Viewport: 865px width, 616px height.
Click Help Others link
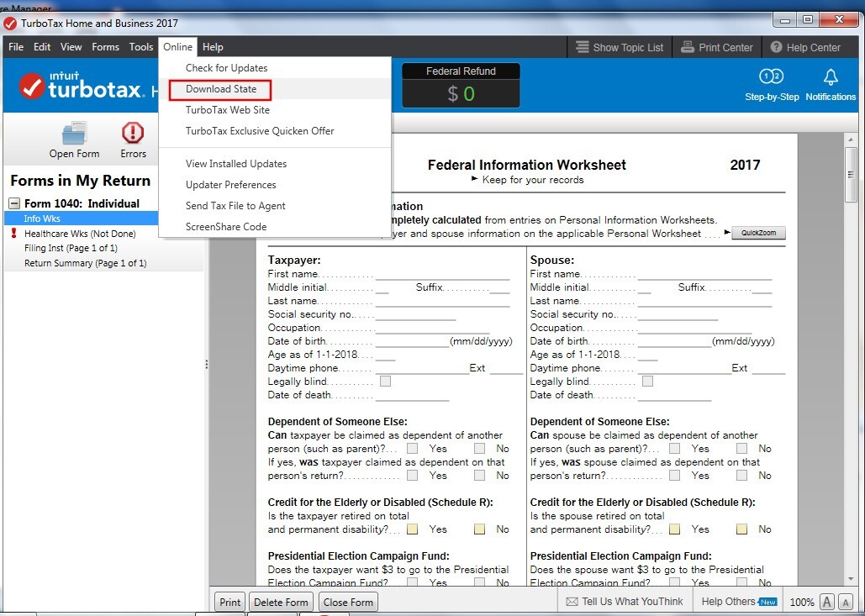tap(728, 601)
